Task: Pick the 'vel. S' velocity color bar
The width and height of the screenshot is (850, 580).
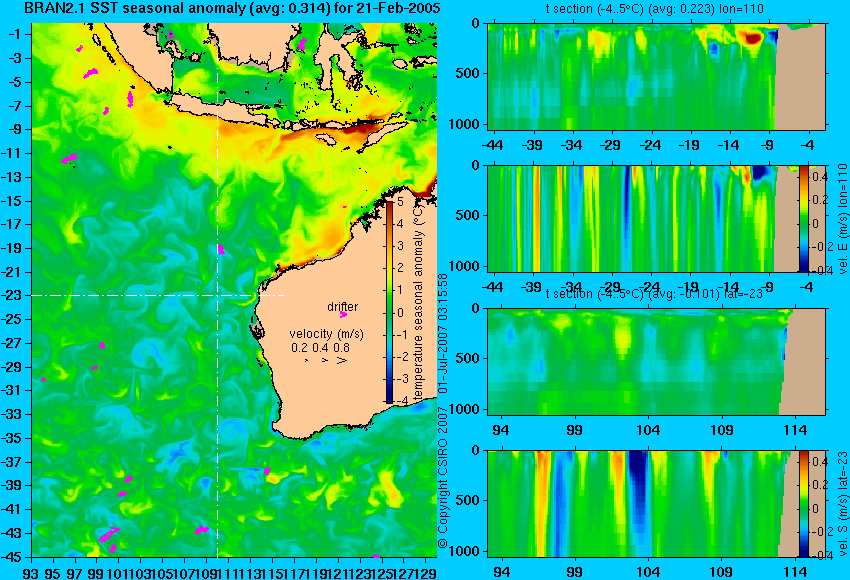Action: 804,504
